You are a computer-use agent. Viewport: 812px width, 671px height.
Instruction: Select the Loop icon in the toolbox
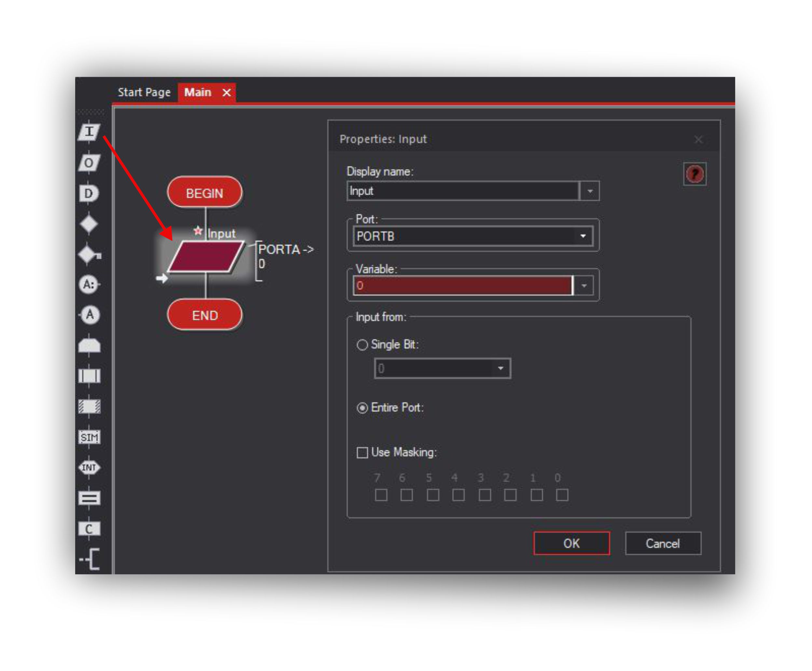(x=89, y=345)
